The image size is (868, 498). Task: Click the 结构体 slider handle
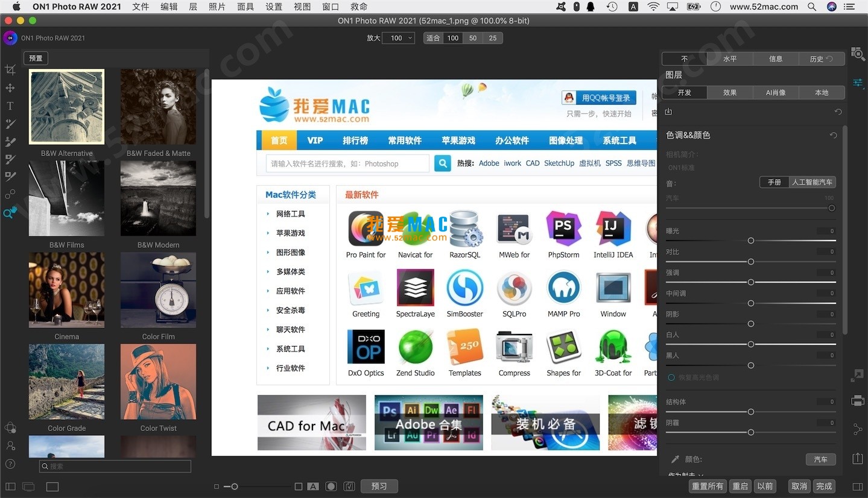[751, 412]
